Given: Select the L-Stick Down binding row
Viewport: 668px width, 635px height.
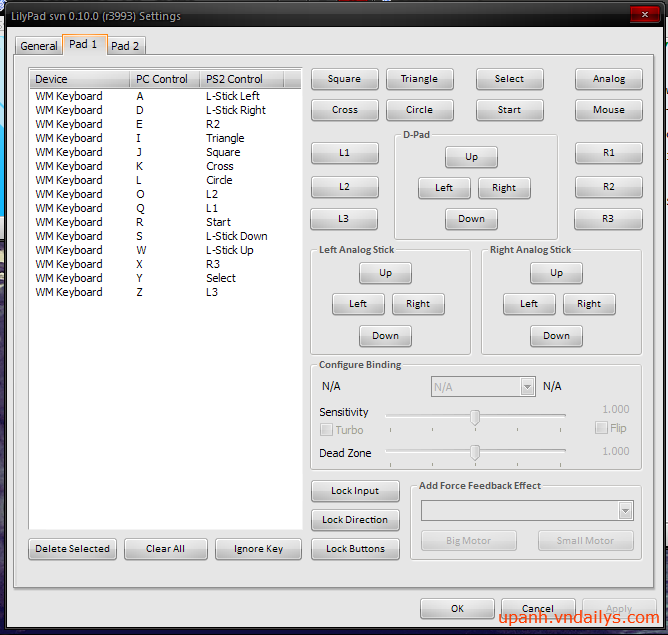Looking at the screenshot, I should 165,236.
